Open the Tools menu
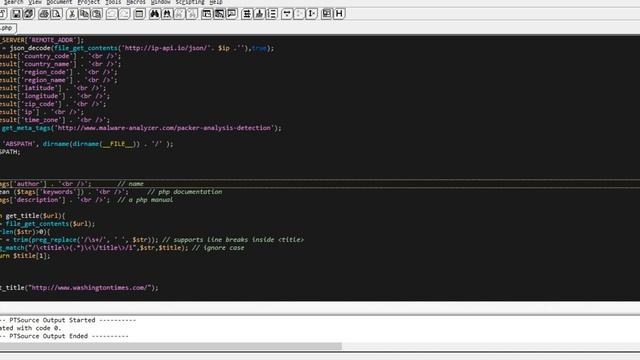 pos(113,2)
